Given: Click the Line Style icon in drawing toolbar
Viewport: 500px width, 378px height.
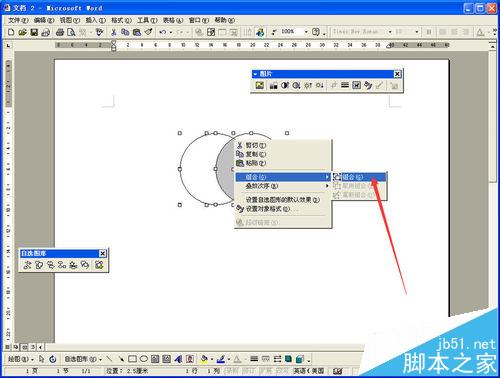Looking at the screenshot, I should (254, 359).
